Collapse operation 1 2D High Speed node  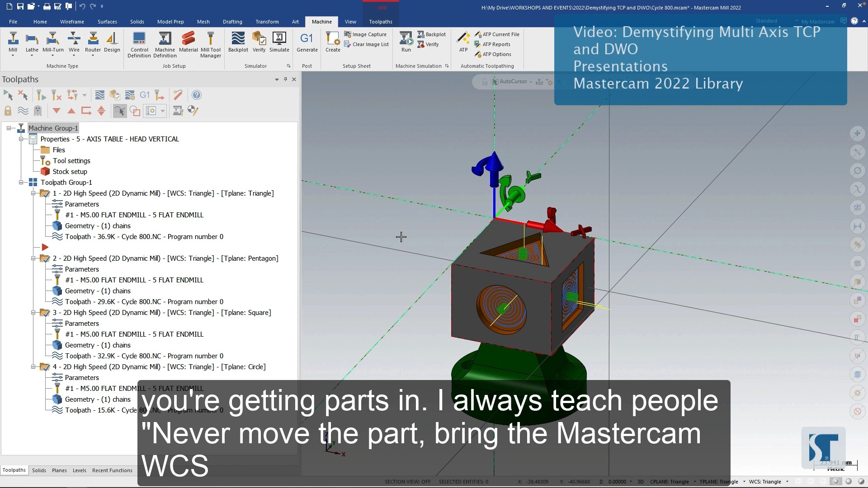[x=33, y=193]
